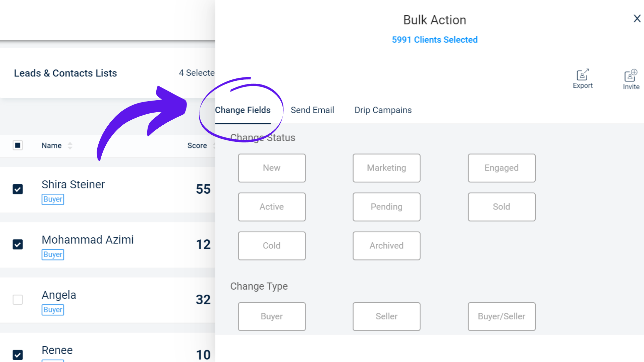Viewport: 644px width, 362px height.
Task: Set status to Marketing
Action: [386, 168]
